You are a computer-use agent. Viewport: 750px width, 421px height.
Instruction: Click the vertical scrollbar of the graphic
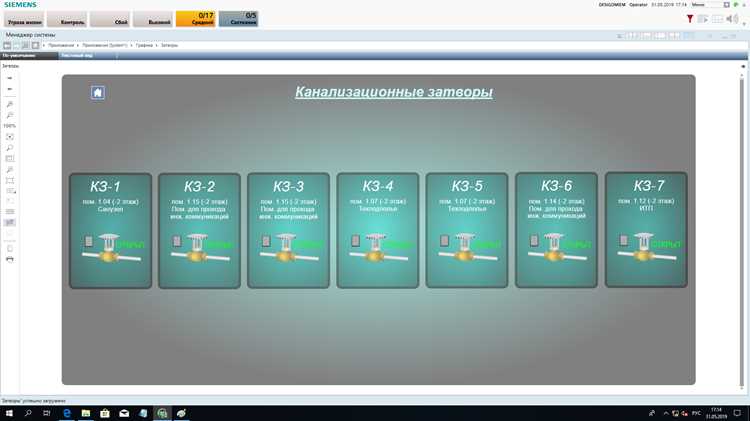pos(742,230)
